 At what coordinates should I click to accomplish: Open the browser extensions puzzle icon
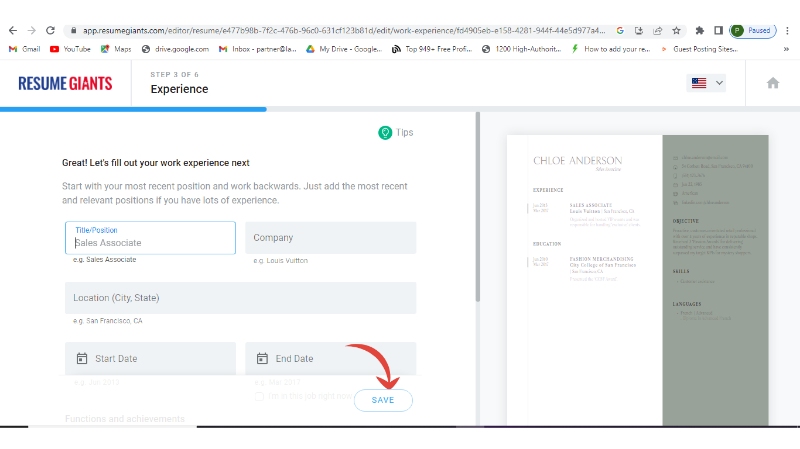[699, 31]
